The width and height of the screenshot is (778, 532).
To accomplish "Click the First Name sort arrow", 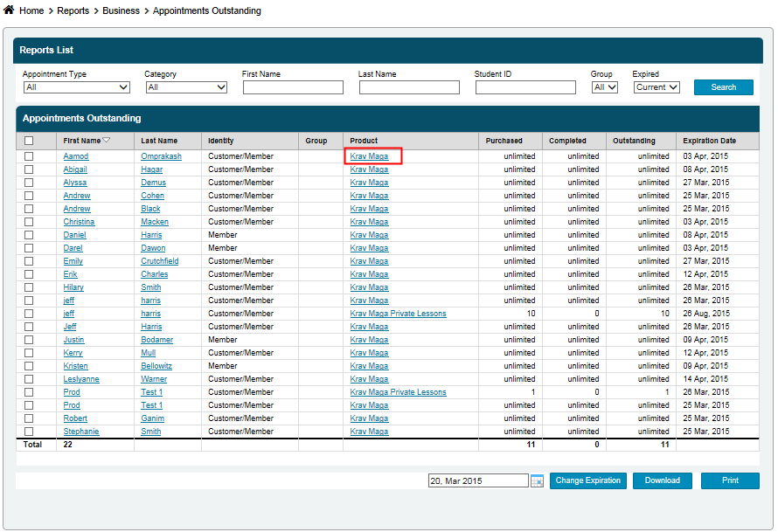I will coord(107,141).
